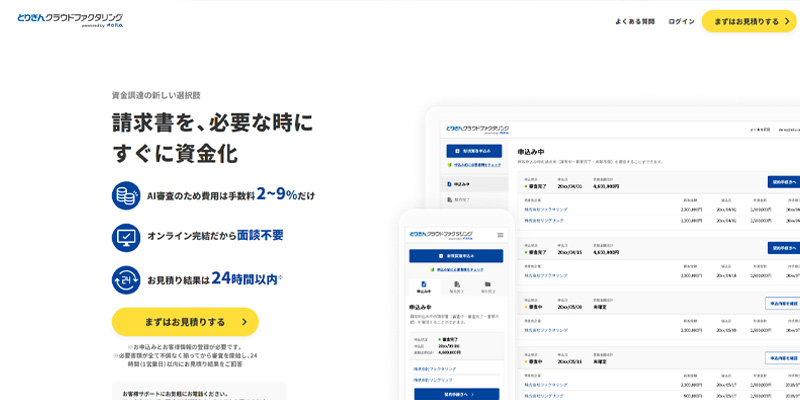Click the 申込み中 heading in the desktop mockup
This screenshot has height=400, width=800.
(531, 152)
